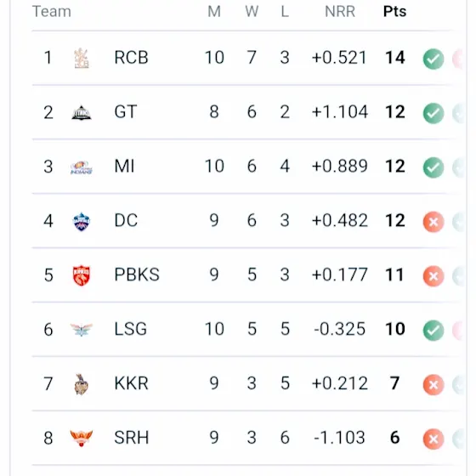Screen dimensions: 476x476
Task: Click the DC team logo
Action: pyautogui.click(x=82, y=222)
